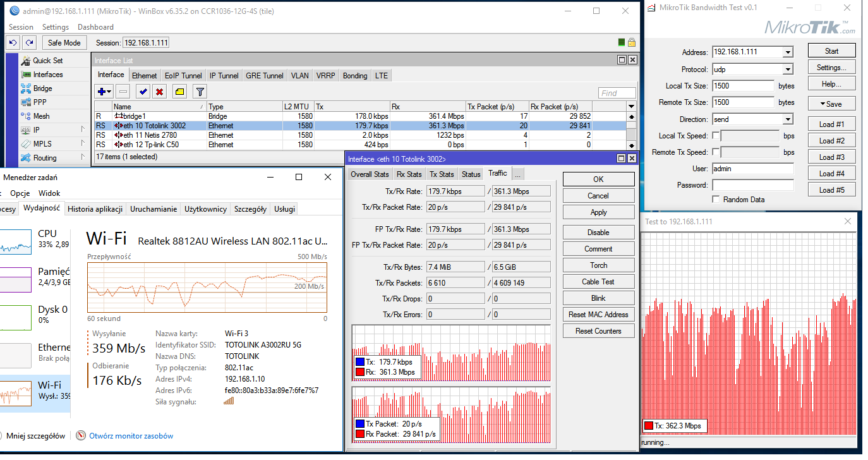This screenshot has width=868, height=460.
Task: Enable the Random Data checkbox
Action: click(716, 199)
